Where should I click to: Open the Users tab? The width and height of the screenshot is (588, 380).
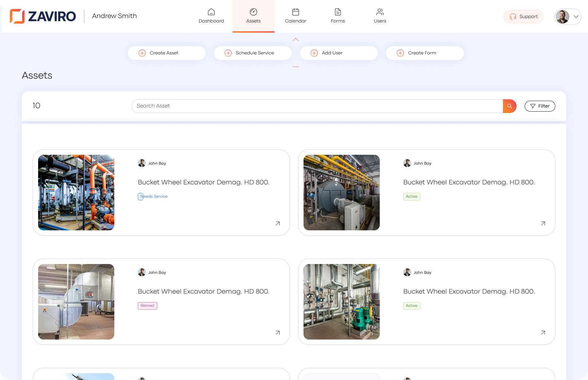(380, 16)
